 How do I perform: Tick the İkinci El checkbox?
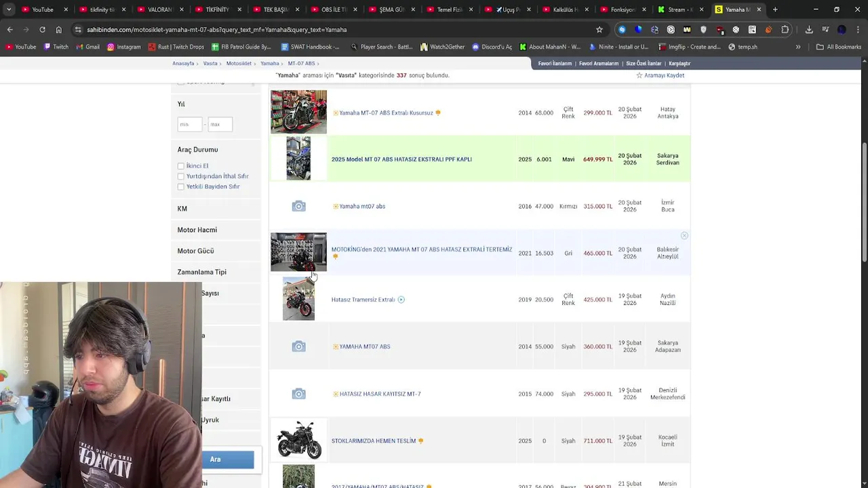click(x=181, y=166)
